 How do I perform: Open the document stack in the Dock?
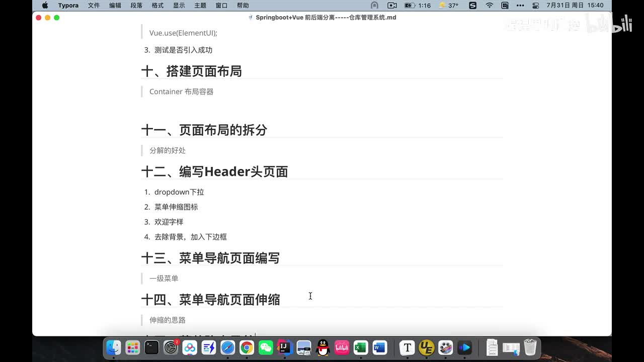(x=493, y=347)
